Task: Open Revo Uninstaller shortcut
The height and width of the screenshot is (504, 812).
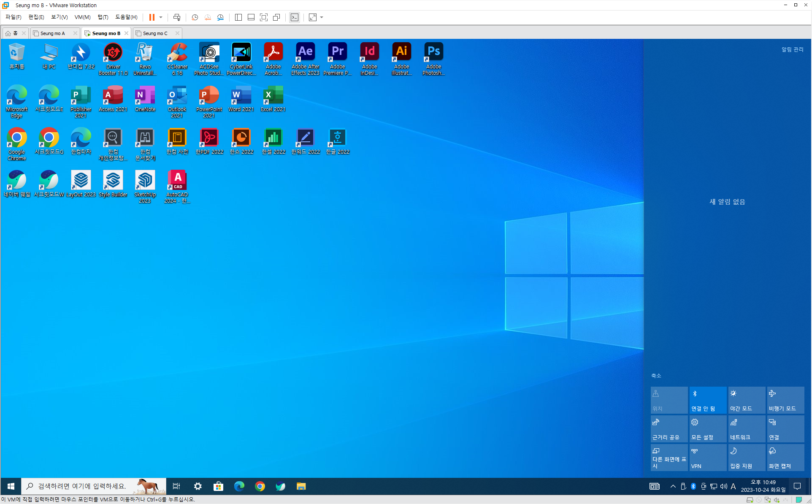Action: (145, 59)
